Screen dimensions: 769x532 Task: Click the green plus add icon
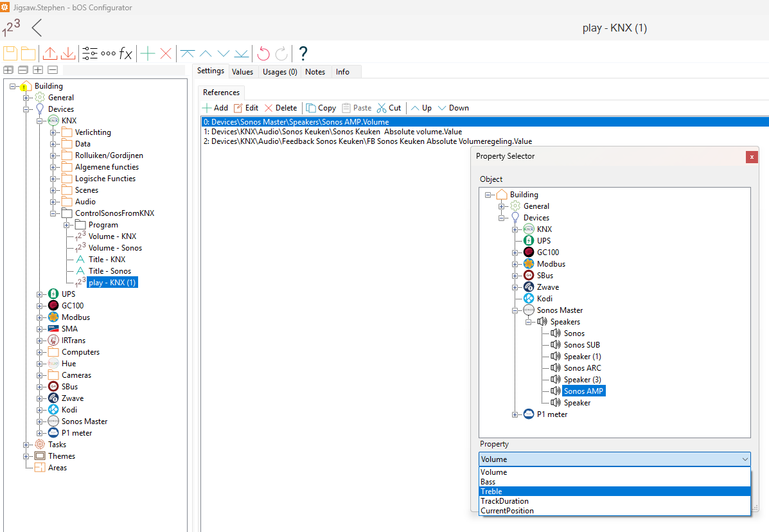[x=148, y=54]
